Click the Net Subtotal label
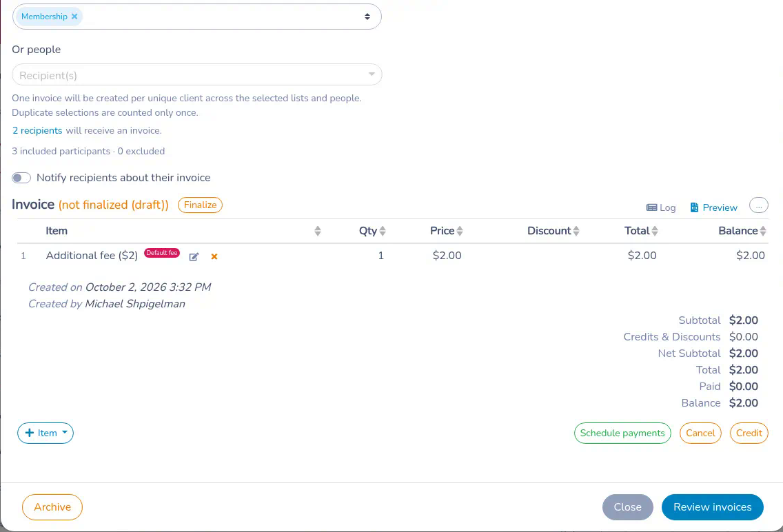783x532 pixels. [x=689, y=354]
